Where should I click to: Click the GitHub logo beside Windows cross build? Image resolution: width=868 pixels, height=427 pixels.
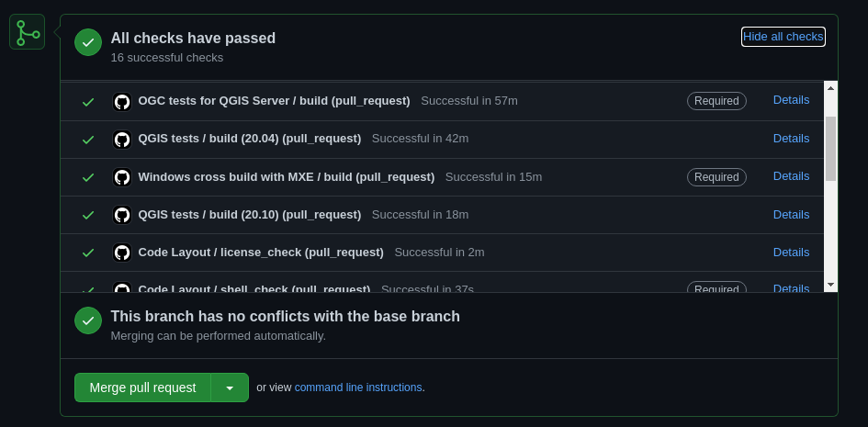coord(122,177)
